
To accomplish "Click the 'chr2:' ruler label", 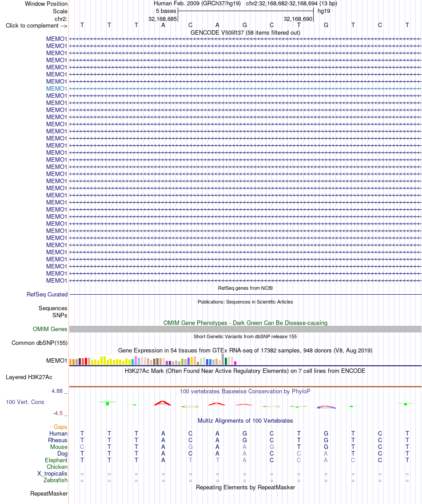I will tap(61, 19).
